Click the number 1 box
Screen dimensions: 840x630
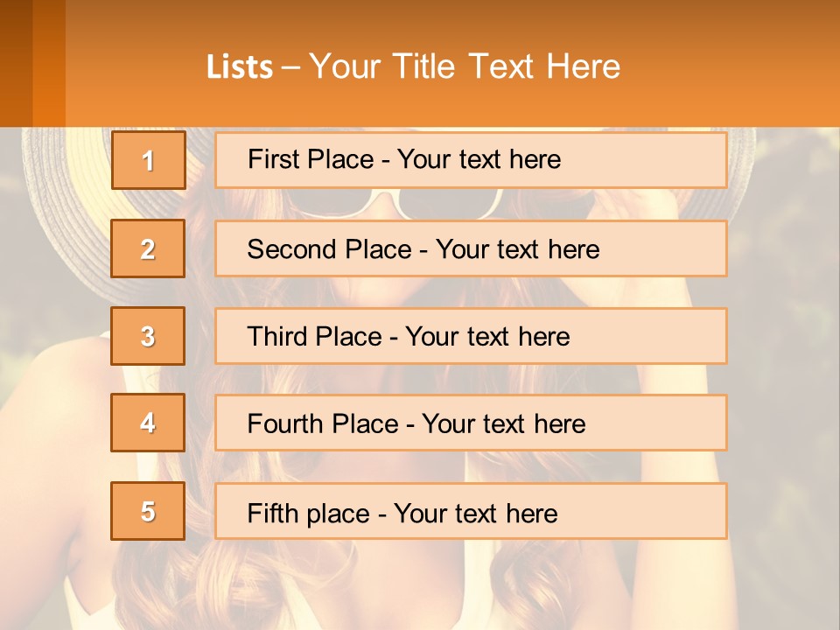pyautogui.click(x=148, y=160)
